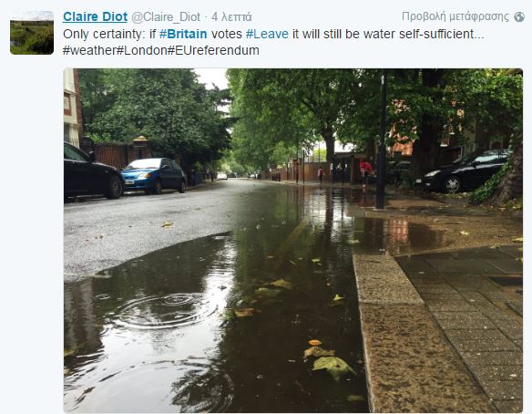Click the person in red on the sidewalk
The height and width of the screenshot is (414, 532).
[366, 171]
